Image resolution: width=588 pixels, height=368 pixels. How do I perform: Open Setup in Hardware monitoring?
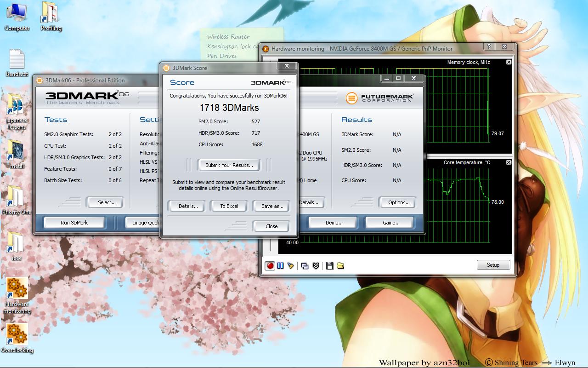pos(493,265)
